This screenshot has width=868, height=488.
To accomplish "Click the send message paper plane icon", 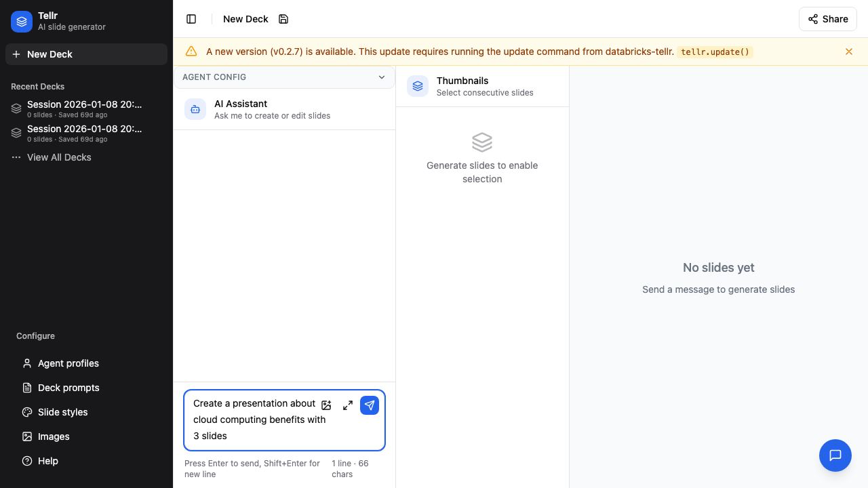I will tap(370, 405).
